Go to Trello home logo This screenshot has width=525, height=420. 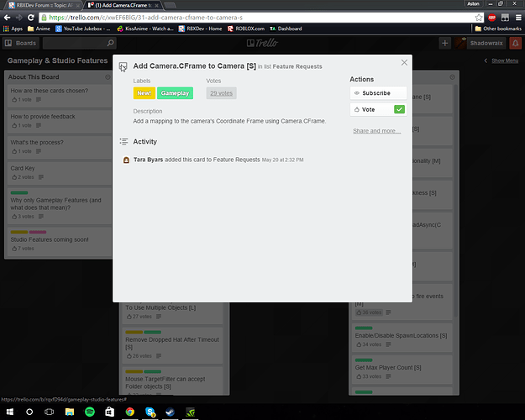pyautogui.click(x=262, y=43)
